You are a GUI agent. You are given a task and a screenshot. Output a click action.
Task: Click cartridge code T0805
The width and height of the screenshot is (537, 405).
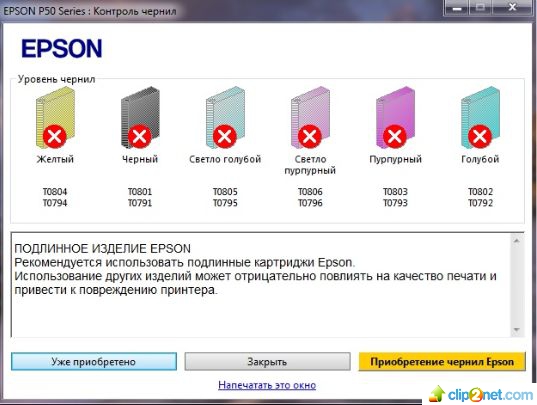click(225, 191)
